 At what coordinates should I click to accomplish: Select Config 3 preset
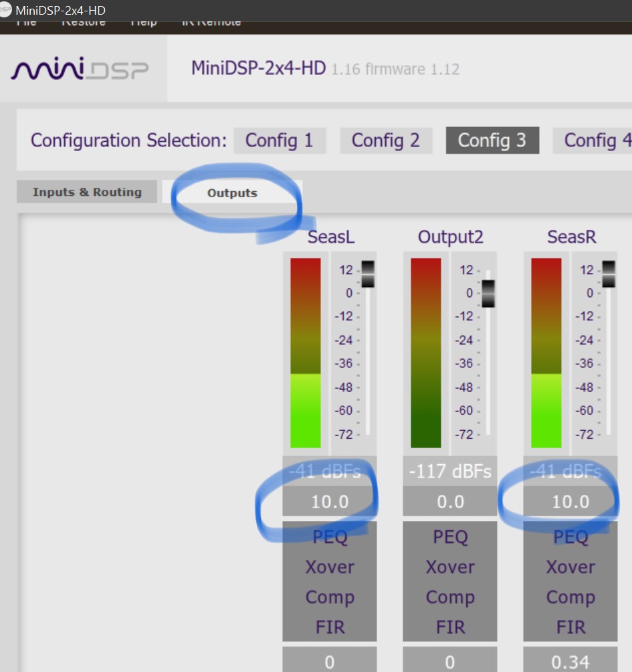(x=492, y=140)
